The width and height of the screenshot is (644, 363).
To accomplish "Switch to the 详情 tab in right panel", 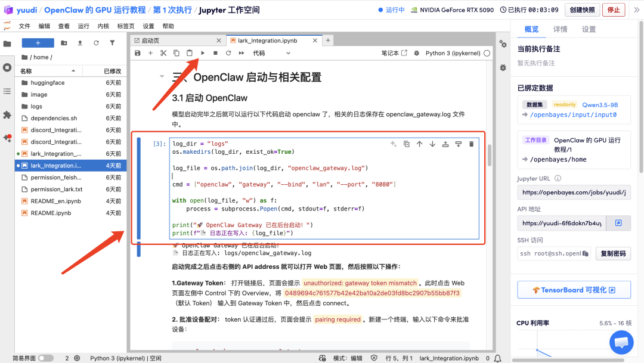I will coord(560,29).
